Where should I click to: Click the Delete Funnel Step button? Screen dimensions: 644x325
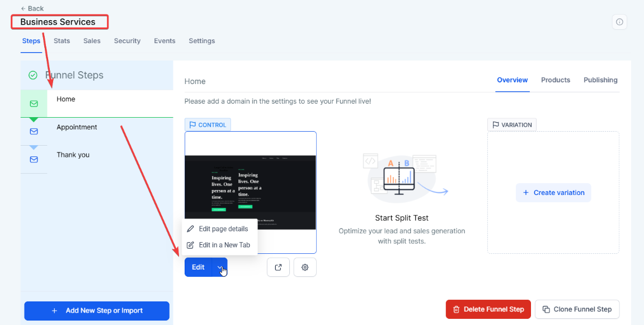(488, 309)
